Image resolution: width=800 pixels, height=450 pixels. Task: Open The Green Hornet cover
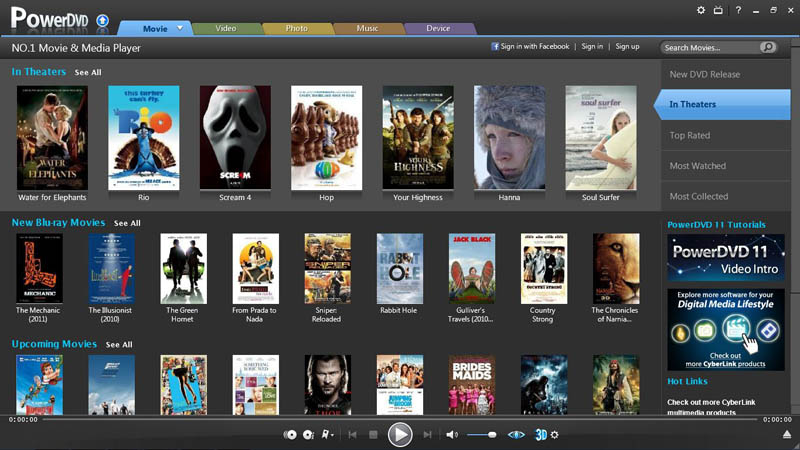[x=183, y=269]
